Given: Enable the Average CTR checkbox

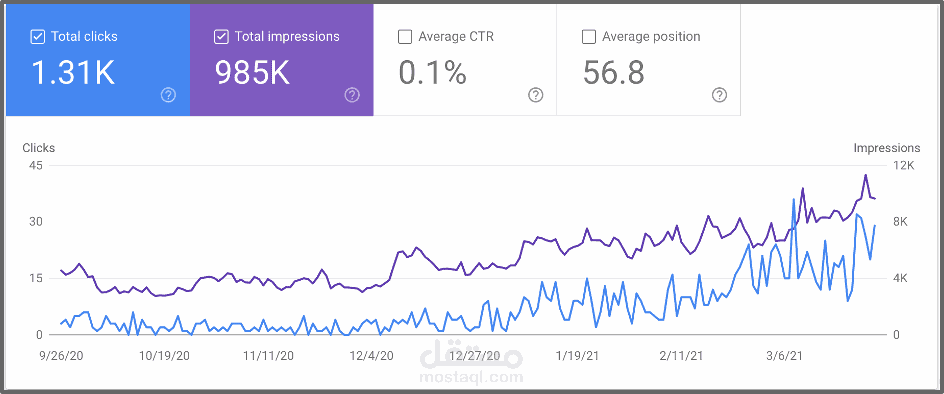Looking at the screenshot, I should pos(405,37).
